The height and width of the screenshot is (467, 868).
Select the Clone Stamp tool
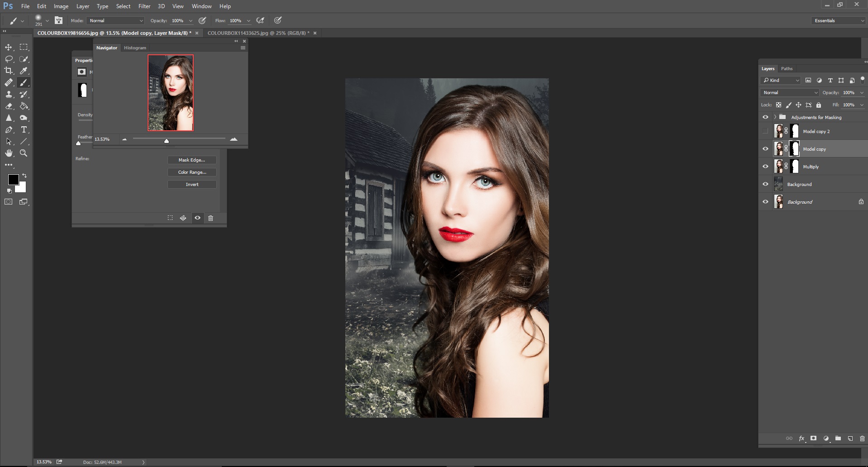(x=9, y=94)
